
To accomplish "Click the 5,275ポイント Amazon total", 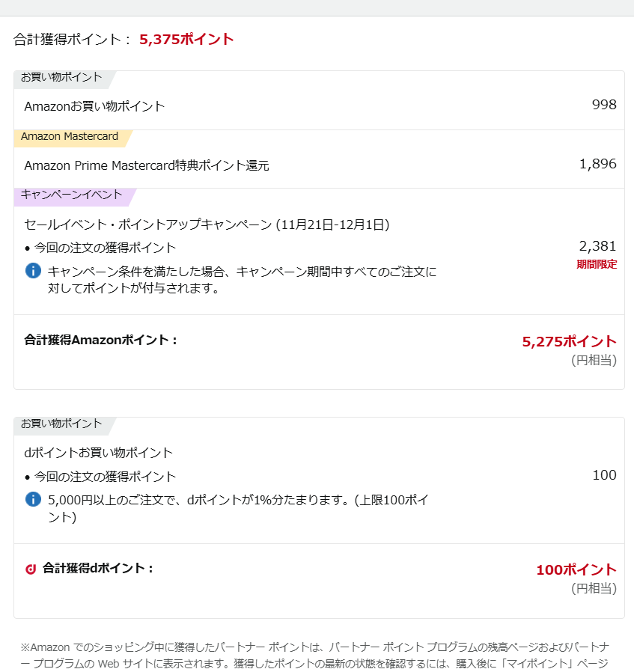I will point(570,342).
